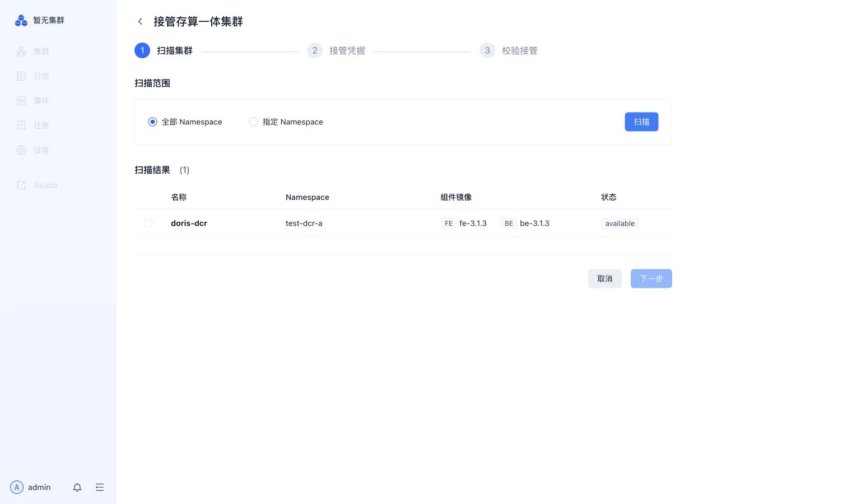
Task: Click the 接管存算一体集群 page title
Action: 198,21
